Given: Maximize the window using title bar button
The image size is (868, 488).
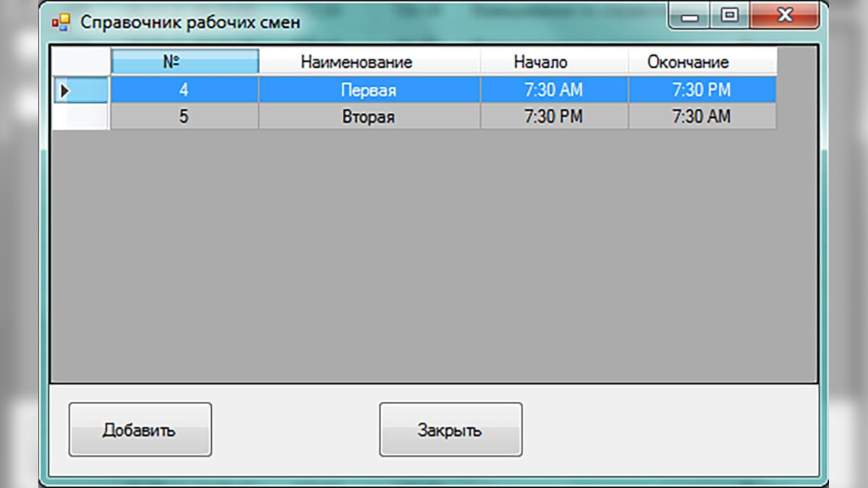Looking at the screenshot, I should click(730, 15).
